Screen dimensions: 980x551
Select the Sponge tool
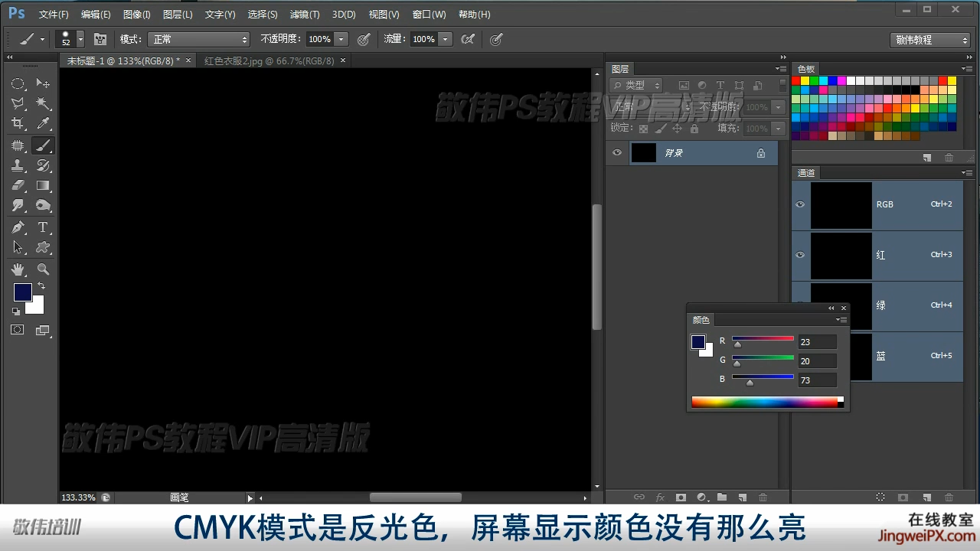pos(44,205)
